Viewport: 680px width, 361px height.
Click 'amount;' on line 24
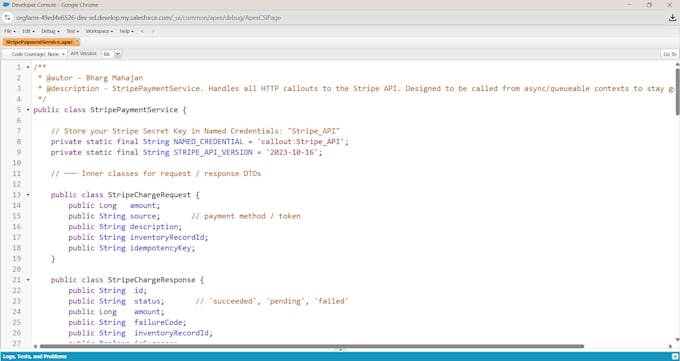click(x=149, y=312)
